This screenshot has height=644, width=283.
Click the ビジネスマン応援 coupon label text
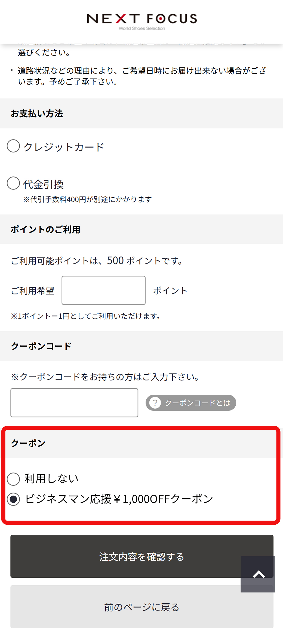(119, 499)
